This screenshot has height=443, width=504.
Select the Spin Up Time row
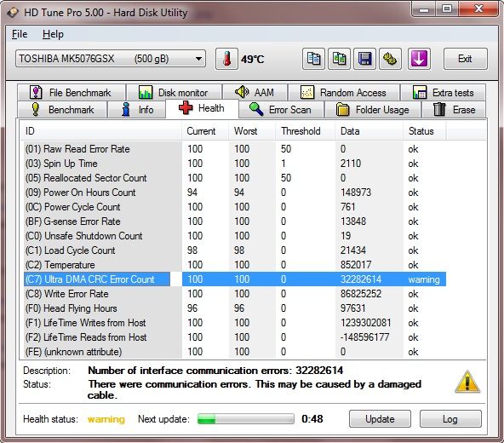coord(235,164)
